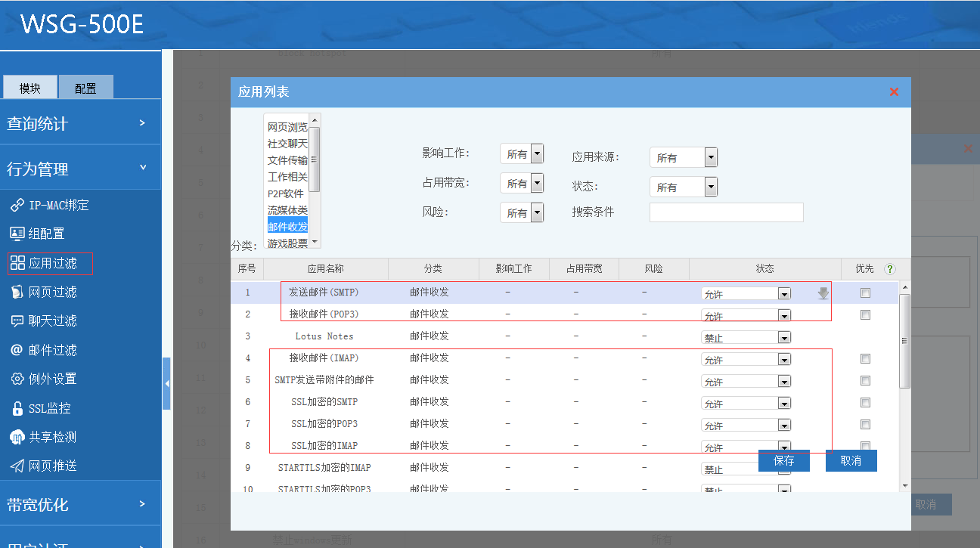Image resolution: width=980 pixels, height=548 pixels.
Task: Click the 搜索条件 input field
Action: click(726, 212)
